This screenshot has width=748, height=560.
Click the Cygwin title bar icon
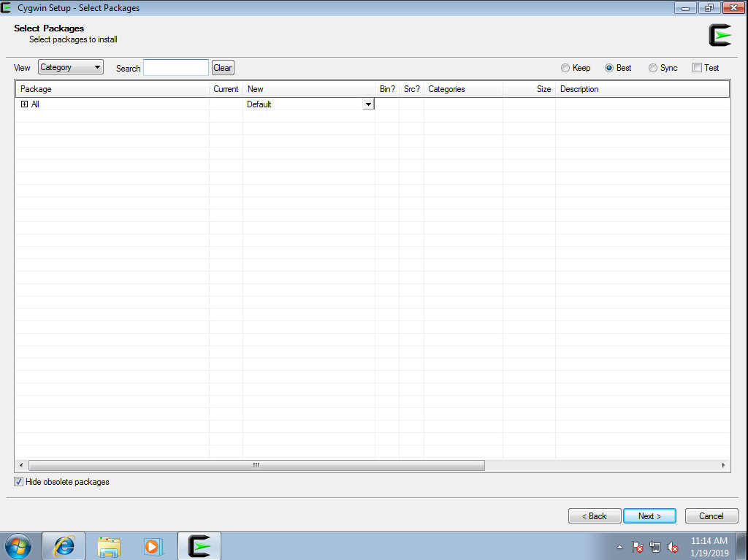tap(6, 7)
